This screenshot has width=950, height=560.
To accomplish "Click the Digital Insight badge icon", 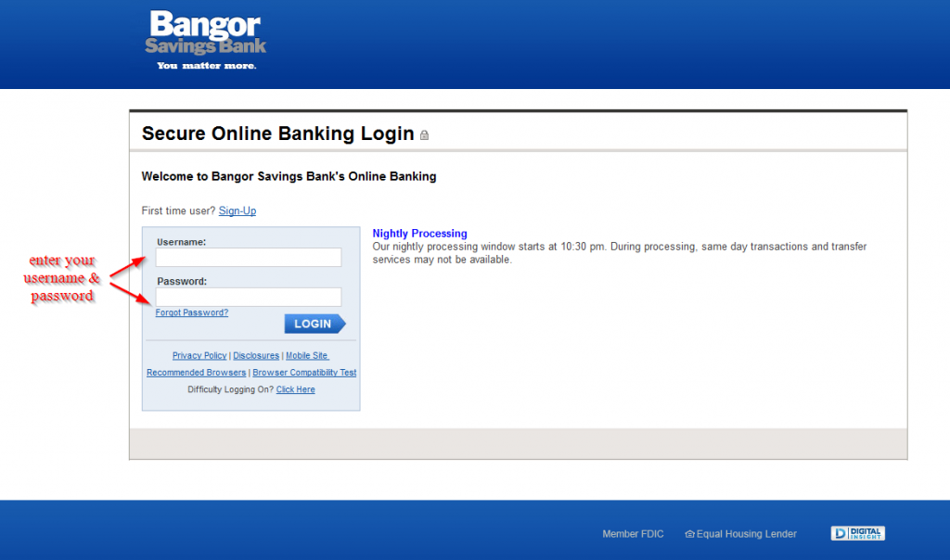I will pyautogui.click(x=857, y=533).
